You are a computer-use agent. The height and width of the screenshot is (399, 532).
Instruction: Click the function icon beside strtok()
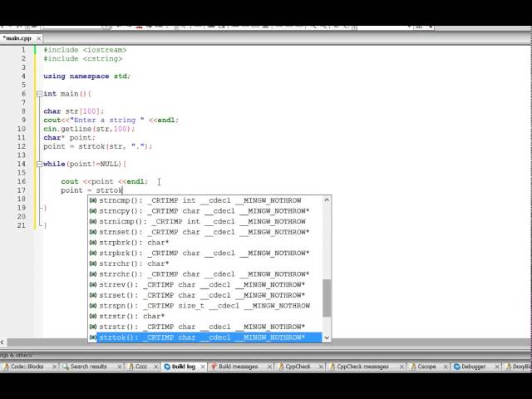tap(92, 337)
